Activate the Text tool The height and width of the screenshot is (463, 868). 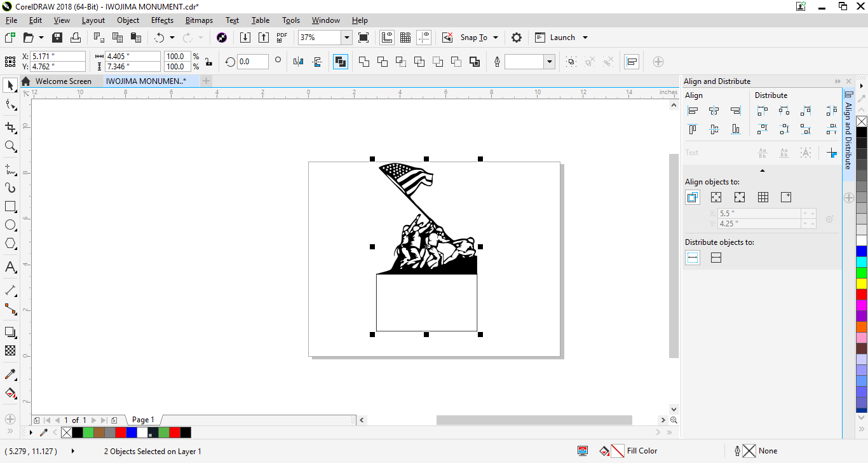(10, 266)
